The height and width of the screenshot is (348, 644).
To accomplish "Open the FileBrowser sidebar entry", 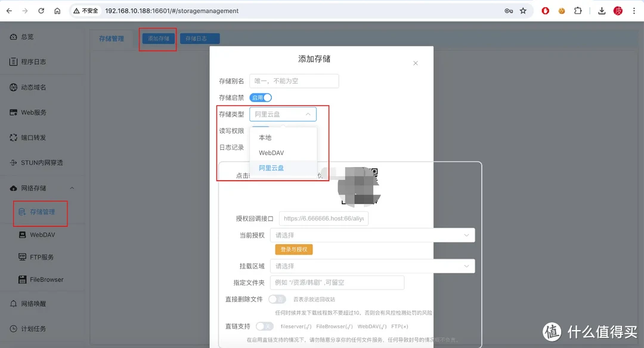I will pyautogui.click(x=47, y=279).
